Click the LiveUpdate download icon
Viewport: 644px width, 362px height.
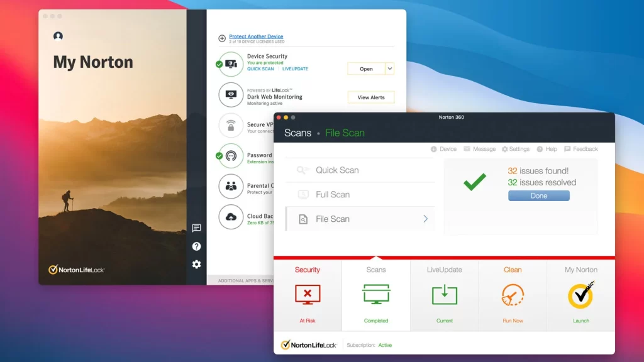[x=445, y=294]
